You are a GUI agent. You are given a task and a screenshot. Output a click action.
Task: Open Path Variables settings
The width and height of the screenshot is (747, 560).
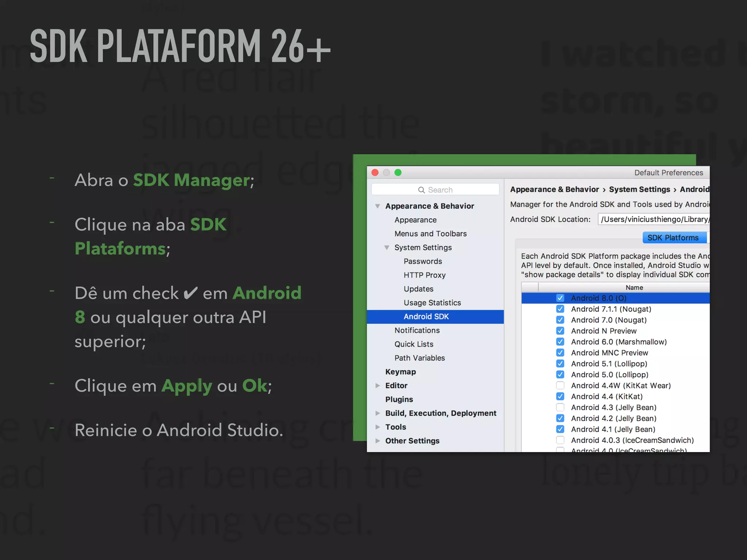pos(419,358)
